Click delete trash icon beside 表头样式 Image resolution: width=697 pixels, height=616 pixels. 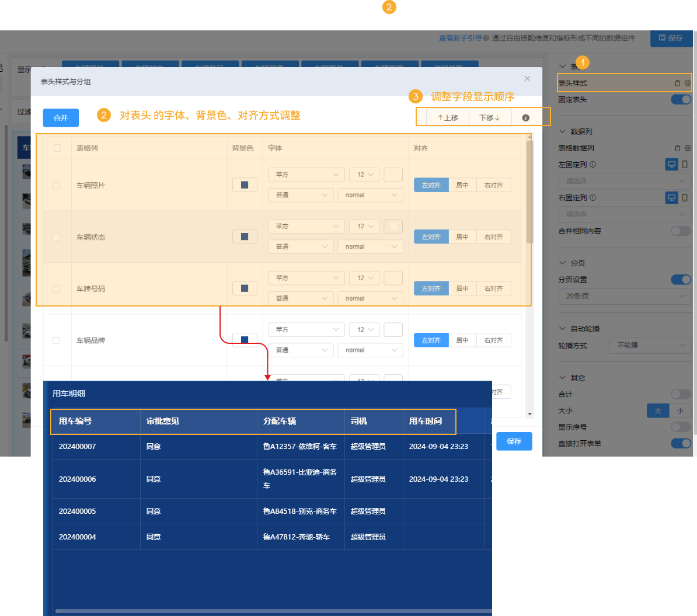(x=677, y=83)
